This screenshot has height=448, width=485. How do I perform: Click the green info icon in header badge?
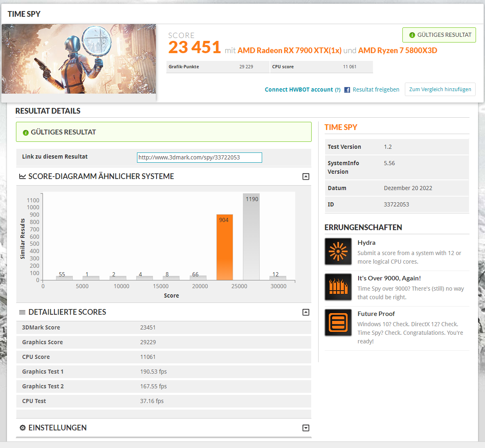point(412,35)
